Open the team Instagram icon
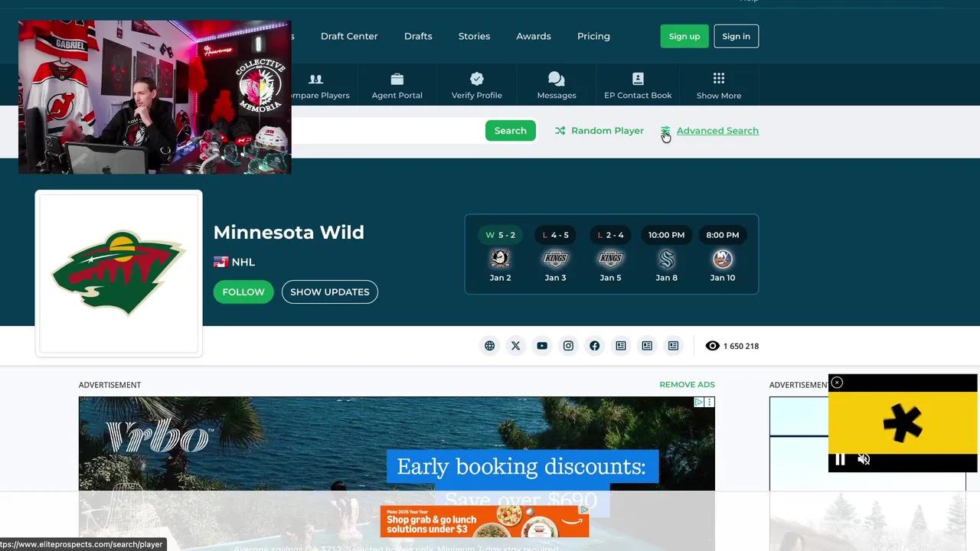980x551 pixels. [568, 346]
